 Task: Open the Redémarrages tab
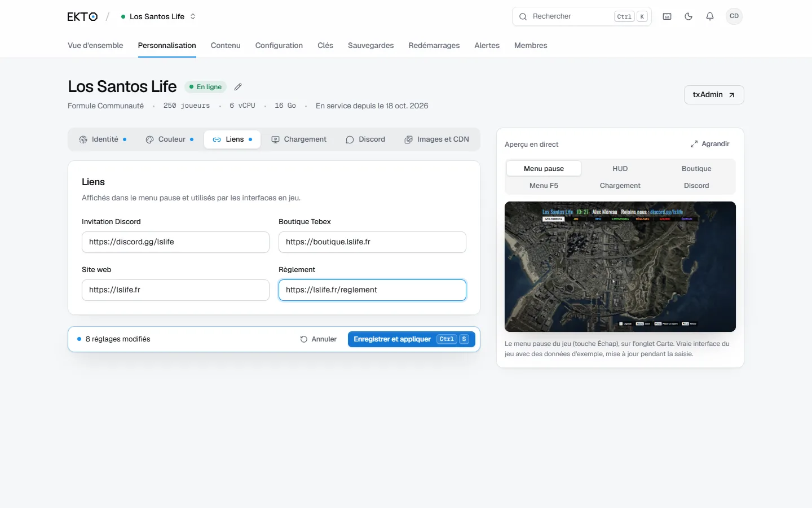(x=434, y=45)
